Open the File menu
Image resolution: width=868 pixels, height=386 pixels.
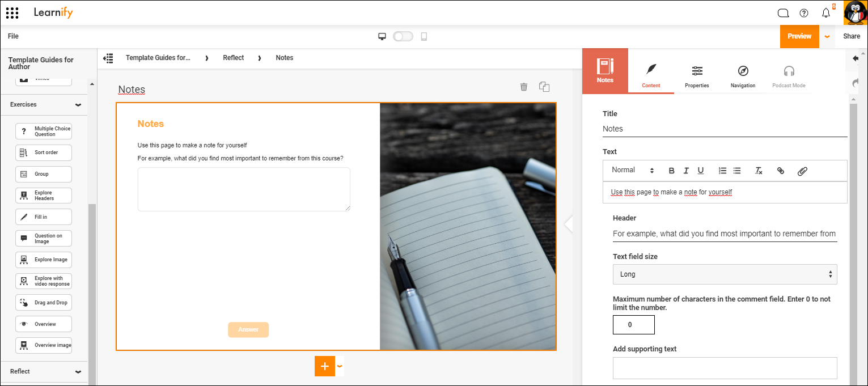[13, 36]
